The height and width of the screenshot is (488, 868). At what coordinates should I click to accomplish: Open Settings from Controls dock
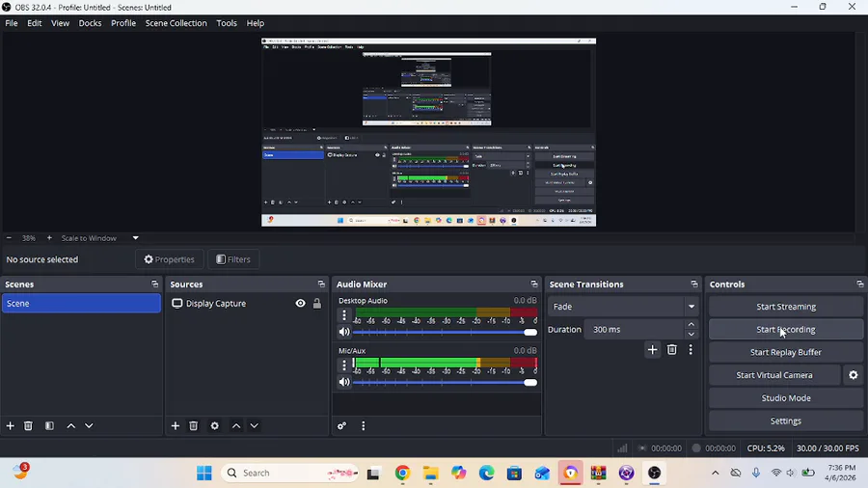[785, 421]
